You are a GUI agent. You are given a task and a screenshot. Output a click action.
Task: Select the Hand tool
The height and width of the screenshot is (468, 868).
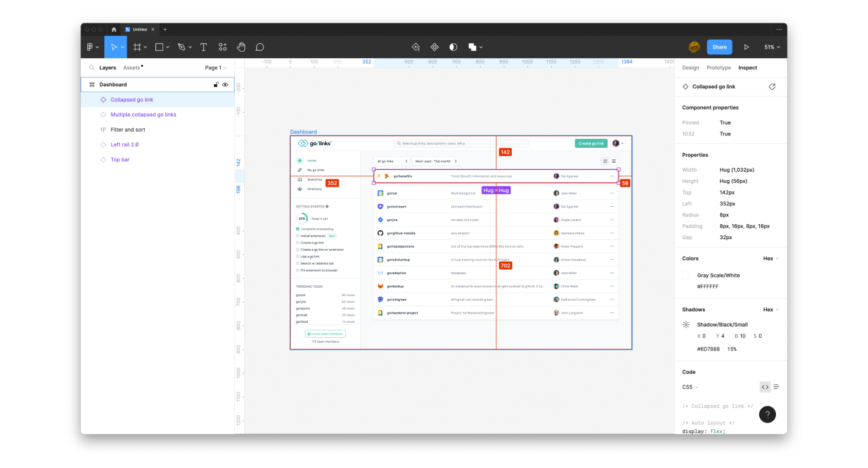240,47
